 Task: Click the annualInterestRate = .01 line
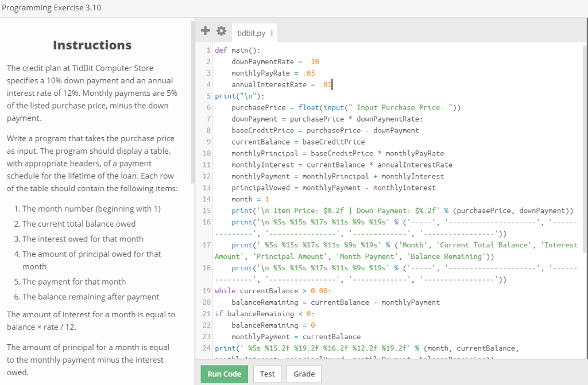click(x=281, y=85)
